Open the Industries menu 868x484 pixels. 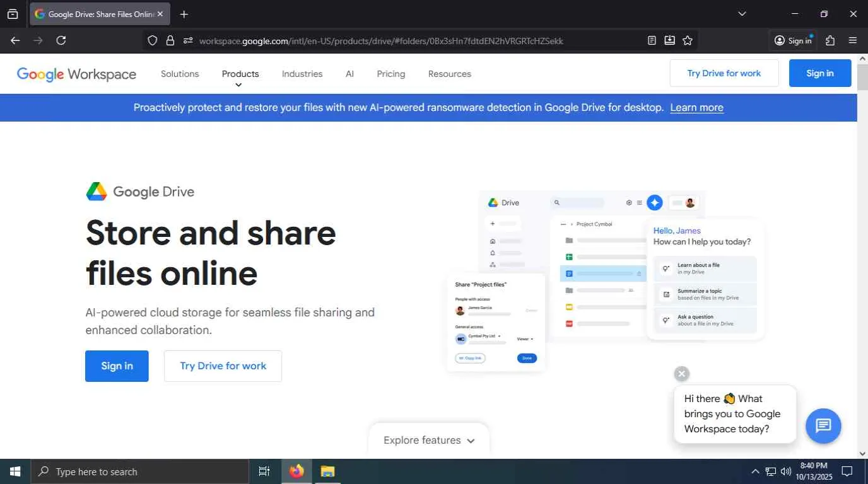[302, 74]
